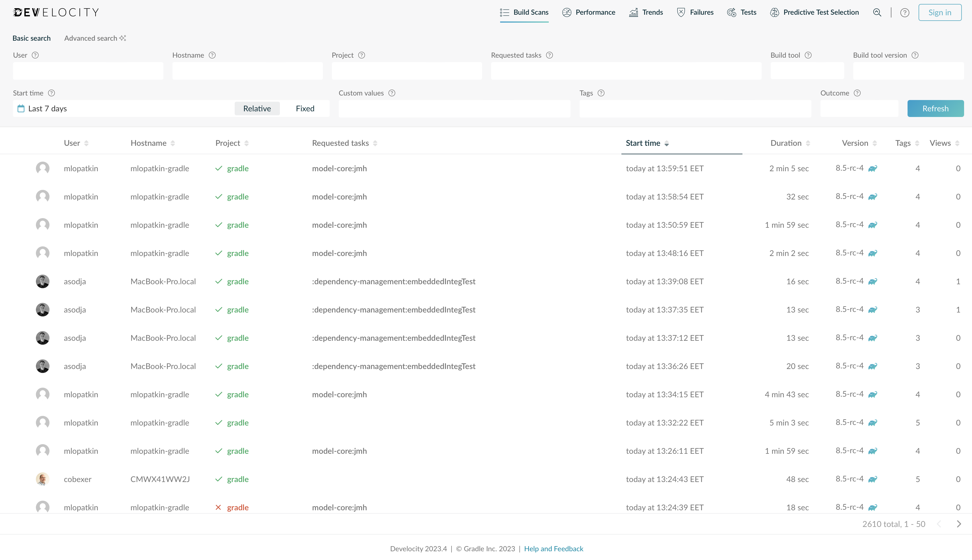Open the Custom values help tooltip
The image size is (972, 560).
point(392,93)
